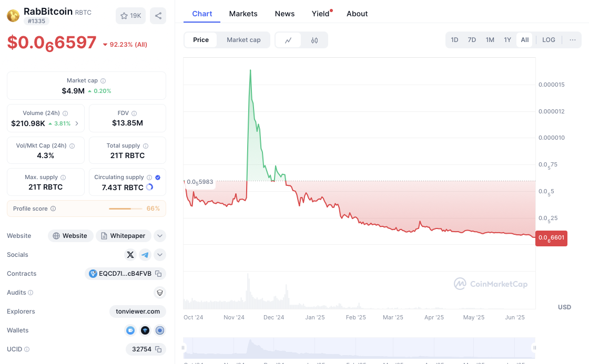Click the $4.9M market cap value
Viewport: 589px width, 364px height.
[73, 91]
